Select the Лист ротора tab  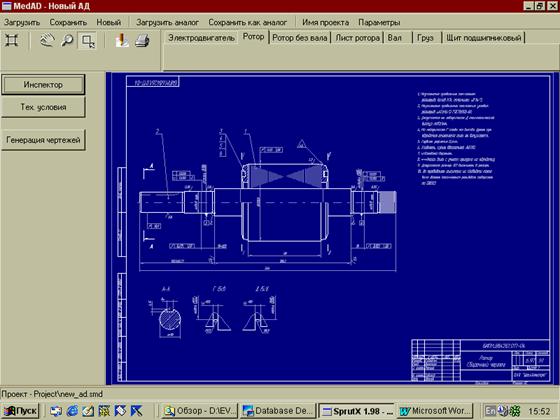click(358, 38)
